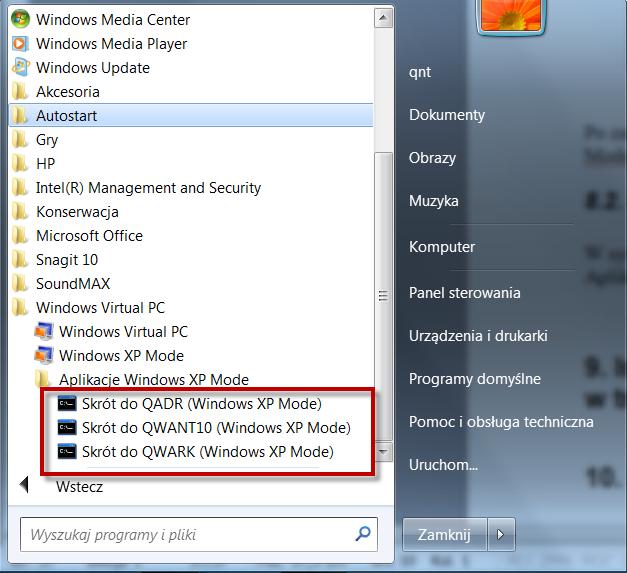This screenshot has width=627, height=573.
Task: Open Dokumenty from the right pane
Action: (447, 116)
